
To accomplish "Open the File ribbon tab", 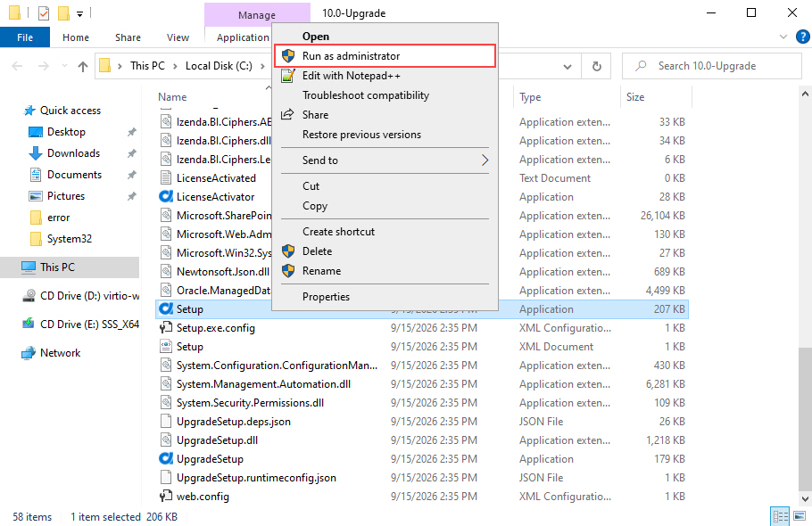I will coord(25,37).
